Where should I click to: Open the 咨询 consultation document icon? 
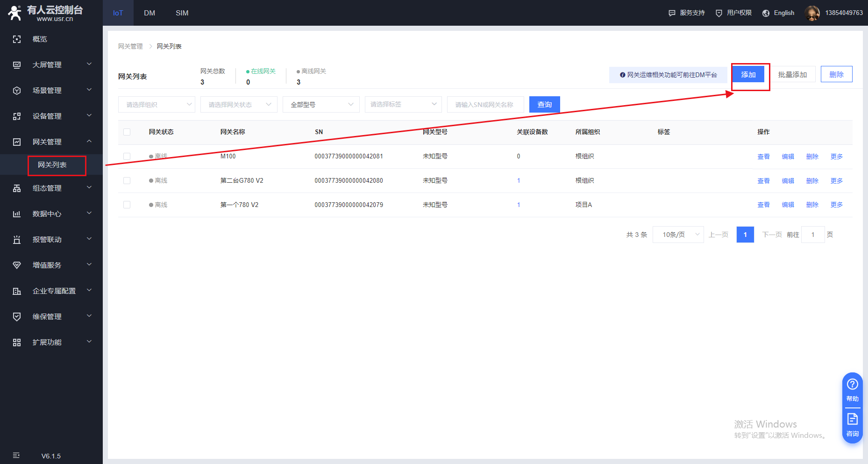coord(852,419)
